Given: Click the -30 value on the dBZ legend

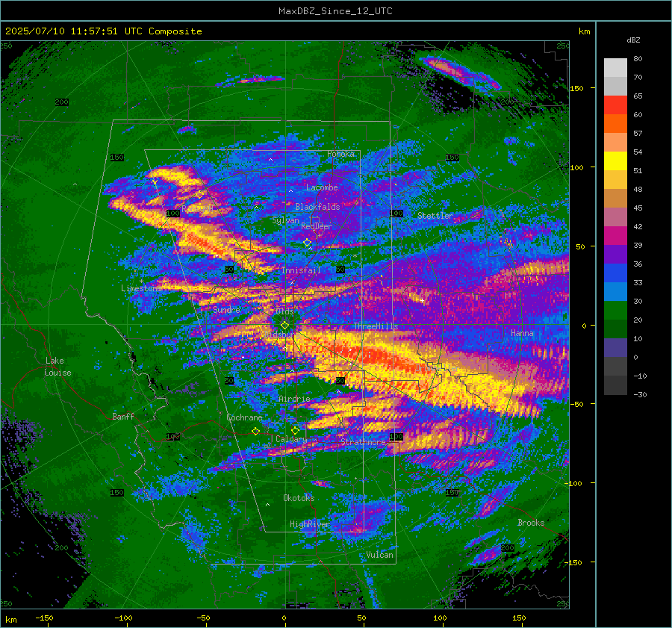Looking at the screenshot, I should (640, 394).
